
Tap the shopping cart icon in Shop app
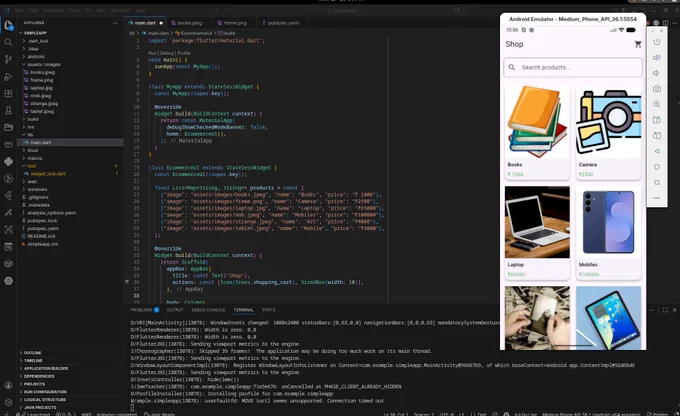click(x=638, y=44)
